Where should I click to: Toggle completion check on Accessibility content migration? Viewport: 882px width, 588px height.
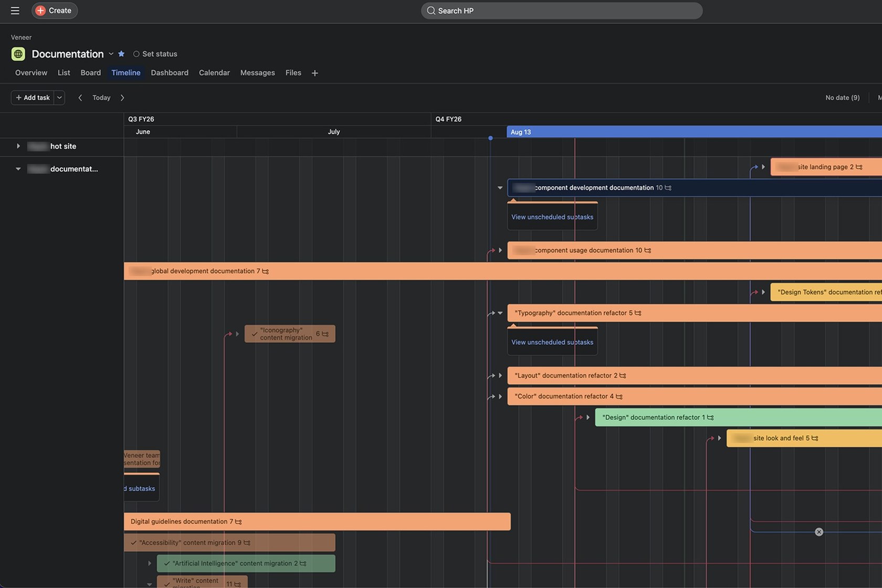pyautogui.click(x=133, y=542)
